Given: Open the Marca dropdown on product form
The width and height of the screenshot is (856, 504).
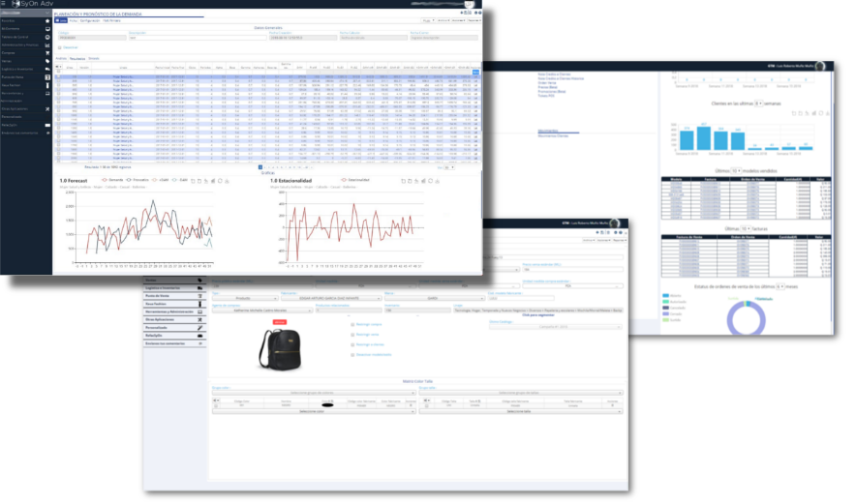Looking at the screenshot, I should tap(434, 299).
